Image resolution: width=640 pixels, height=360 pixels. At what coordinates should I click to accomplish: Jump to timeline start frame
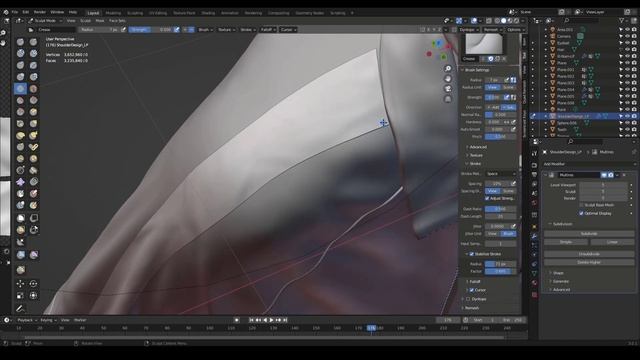point(251,320)
